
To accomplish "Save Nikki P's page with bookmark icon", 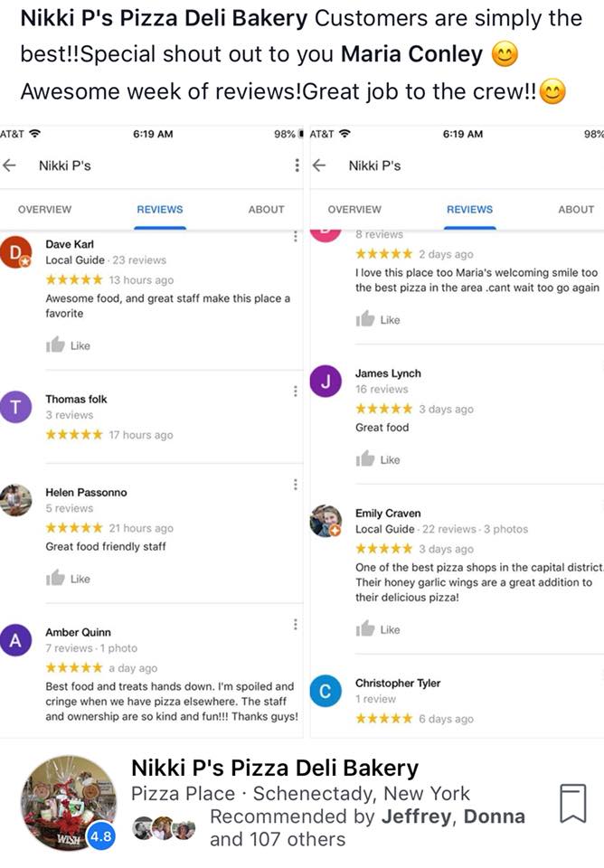I will click(572, 803).
